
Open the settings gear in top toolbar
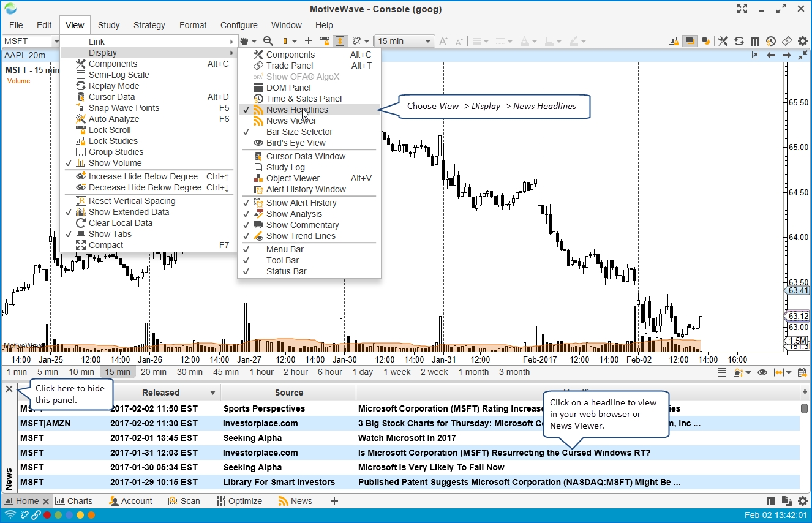(802, 41)
